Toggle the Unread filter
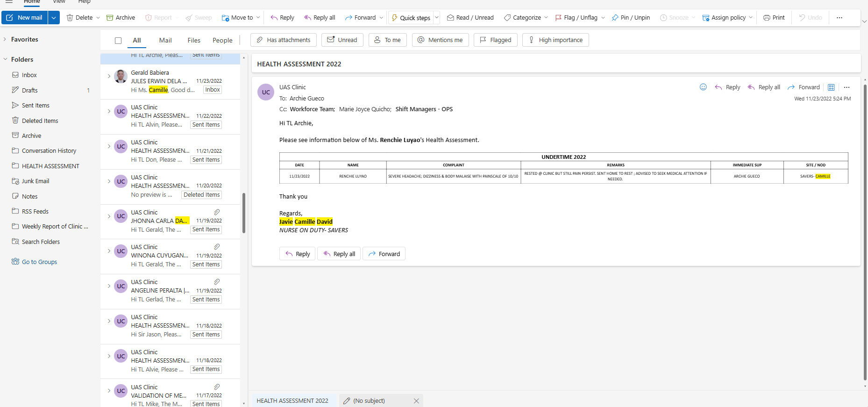The height and width of the screenshot is (407, 868). (x=342, y=40)
